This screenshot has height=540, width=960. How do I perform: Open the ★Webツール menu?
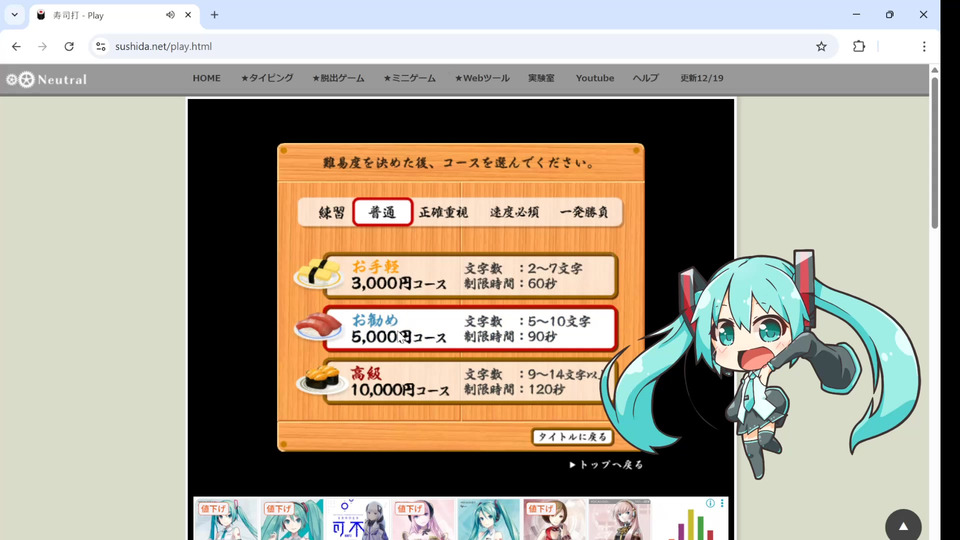482,78
